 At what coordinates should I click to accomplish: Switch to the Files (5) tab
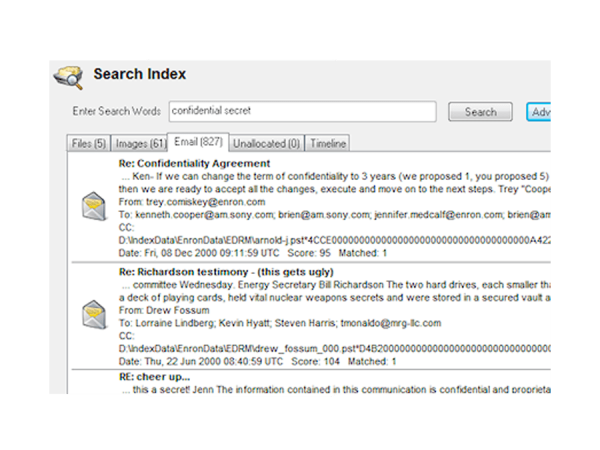(88, 144)
